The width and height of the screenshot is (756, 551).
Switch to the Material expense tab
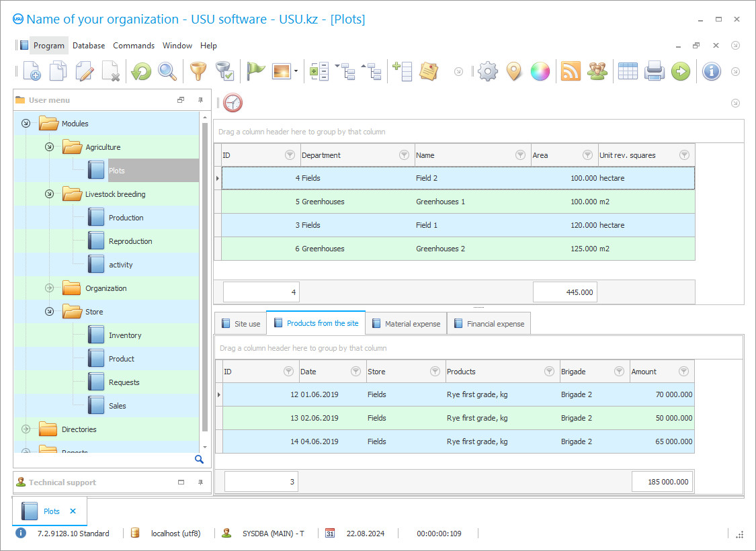click(x=406, y=323)
